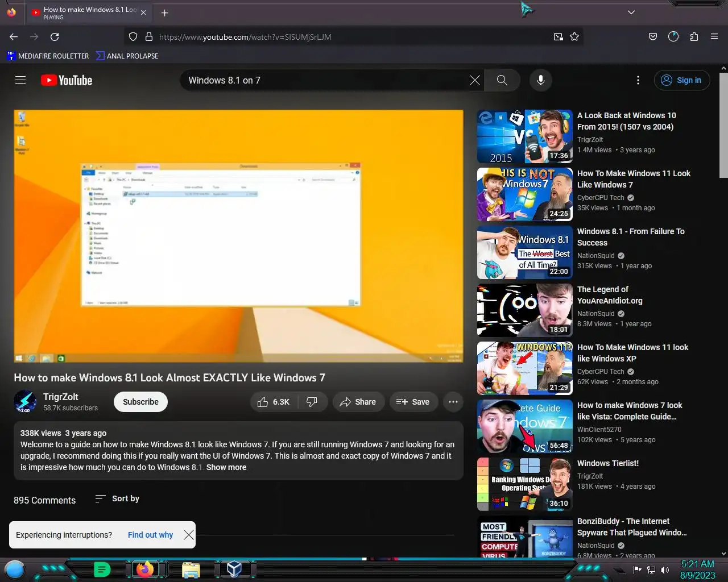Open Action Center flag icon in tray
728x582 pixels.
(x=637, y=570)
